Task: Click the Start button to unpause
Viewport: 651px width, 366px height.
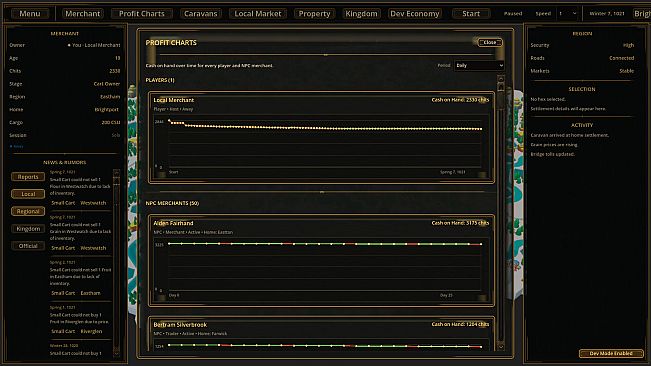Action: click(x=471, y=14)
